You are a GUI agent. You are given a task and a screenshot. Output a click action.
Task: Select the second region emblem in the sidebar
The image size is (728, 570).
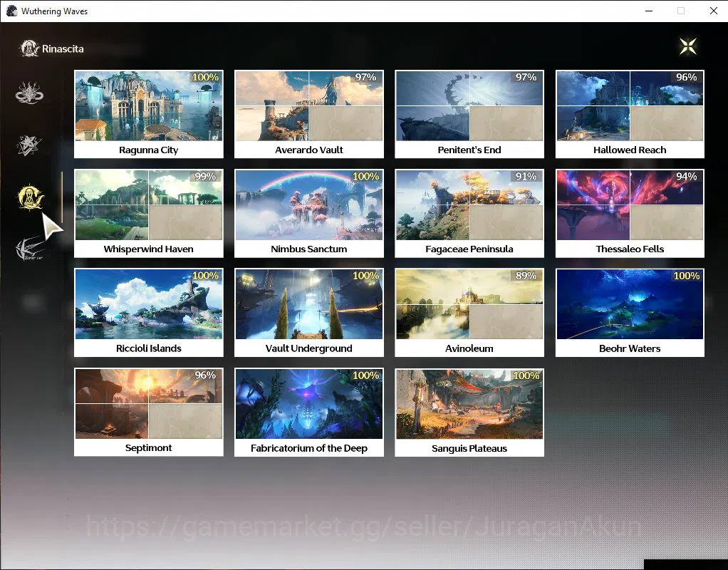28,145
